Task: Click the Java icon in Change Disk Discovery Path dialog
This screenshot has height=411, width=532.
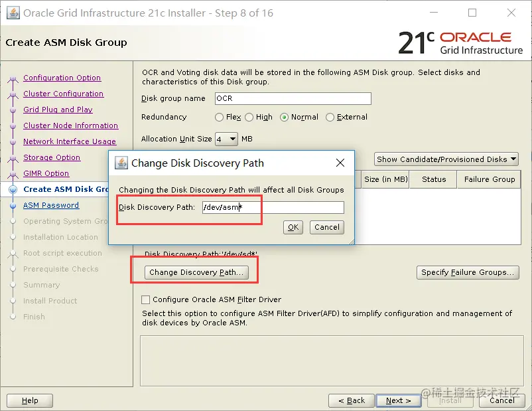Action: coord(121,163)
